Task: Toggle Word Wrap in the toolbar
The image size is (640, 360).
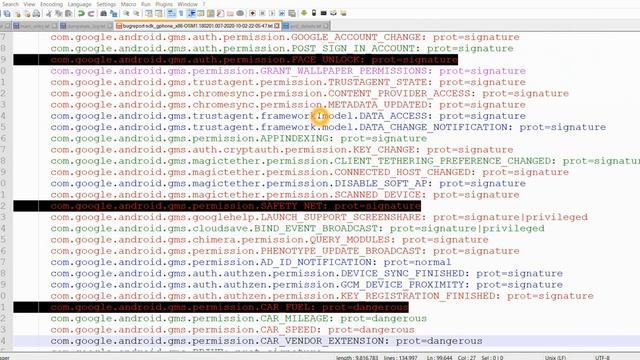Action: click(171, 13)
